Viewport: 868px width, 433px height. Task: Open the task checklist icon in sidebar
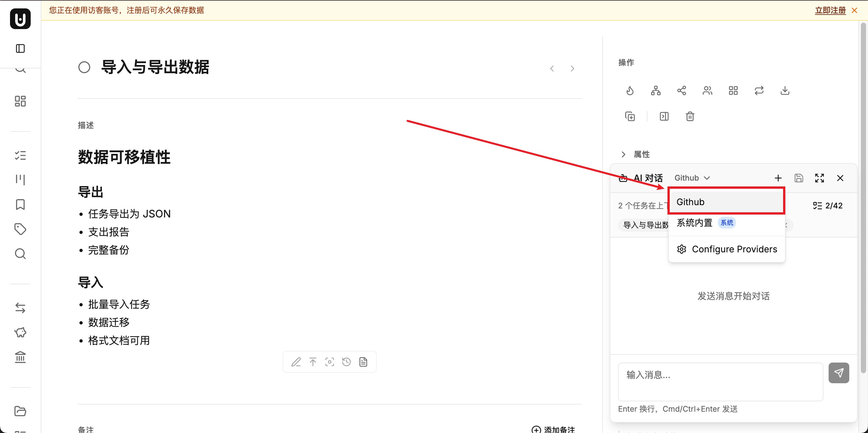coord(20,155)
